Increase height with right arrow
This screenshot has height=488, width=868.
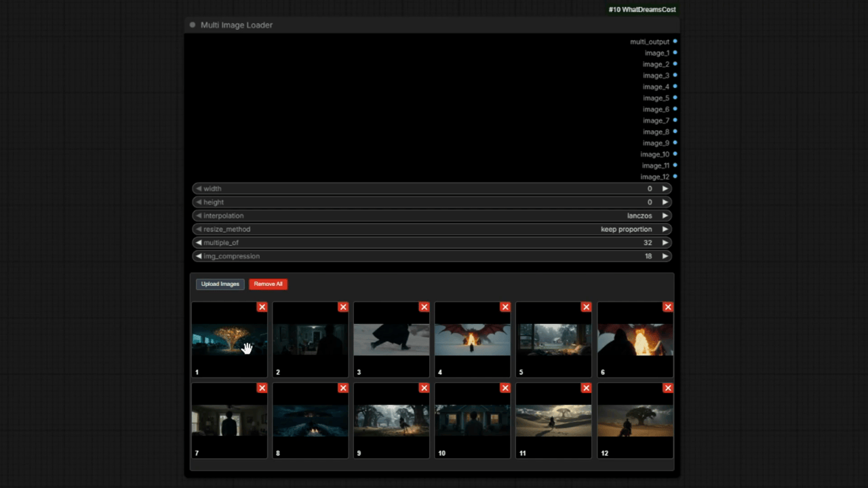pos(665,202)
